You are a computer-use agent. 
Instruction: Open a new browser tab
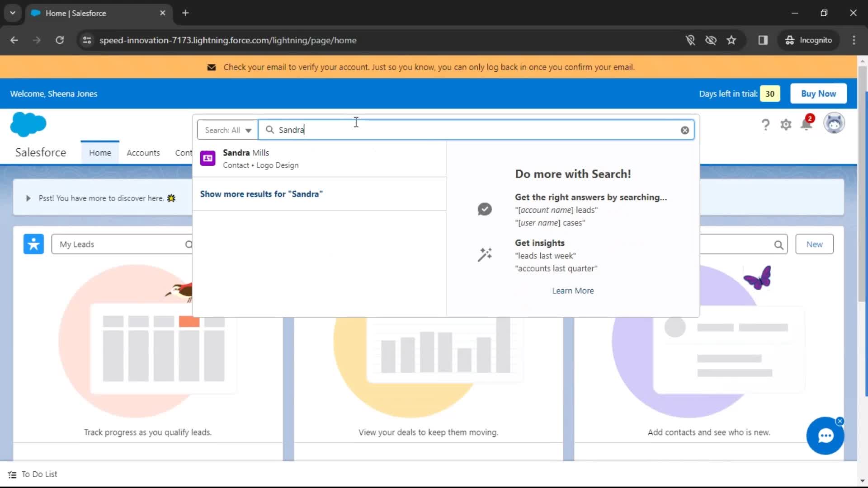[x=185, y=13]
